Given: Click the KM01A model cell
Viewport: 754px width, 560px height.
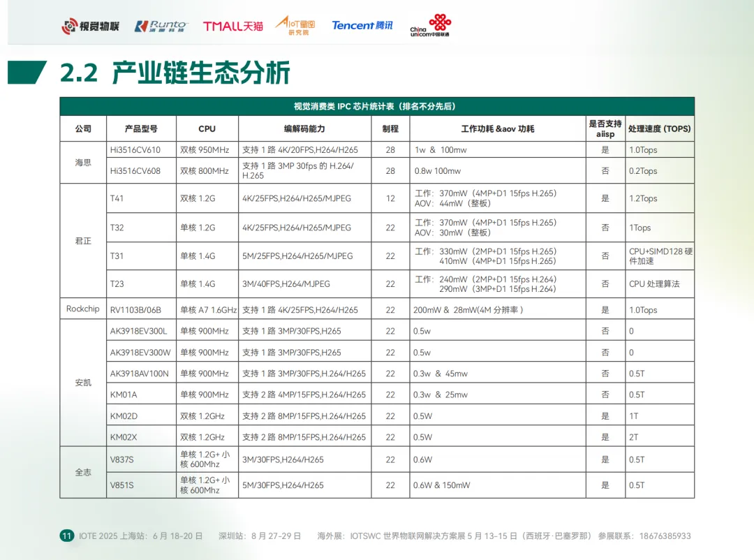Looking at the screenshot, I should tap(141, 395).
